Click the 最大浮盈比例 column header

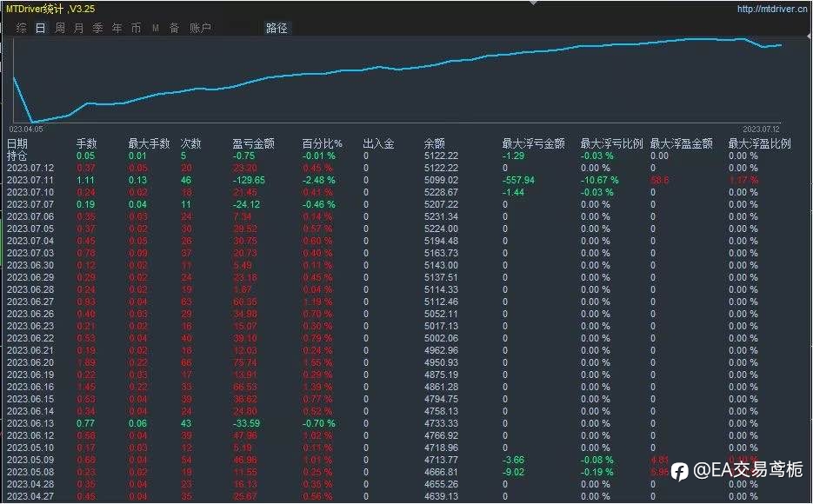pyautogui.click(x=760, y=143)
